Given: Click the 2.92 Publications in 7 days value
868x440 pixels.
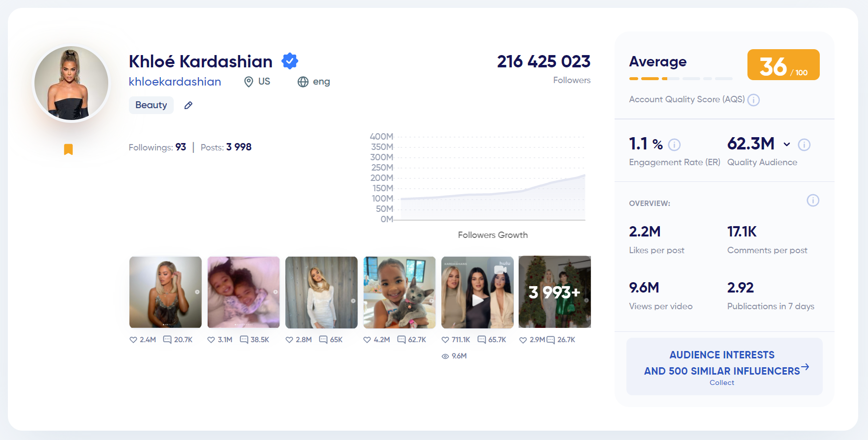Looking at the screenshot, I should 741,288.
